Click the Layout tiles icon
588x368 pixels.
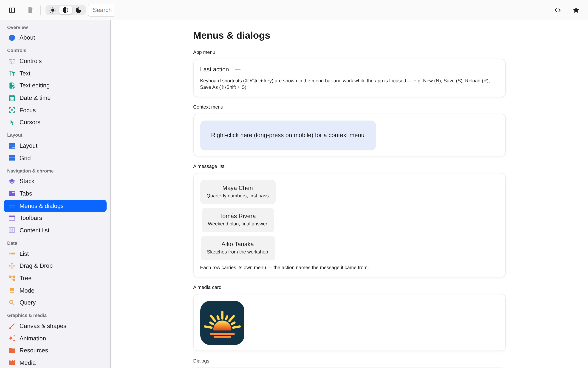[x=12, y=146]
